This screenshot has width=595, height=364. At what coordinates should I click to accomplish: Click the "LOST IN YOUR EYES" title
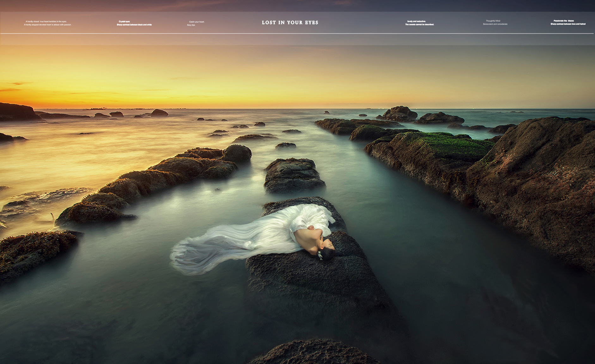pos(290,22)
